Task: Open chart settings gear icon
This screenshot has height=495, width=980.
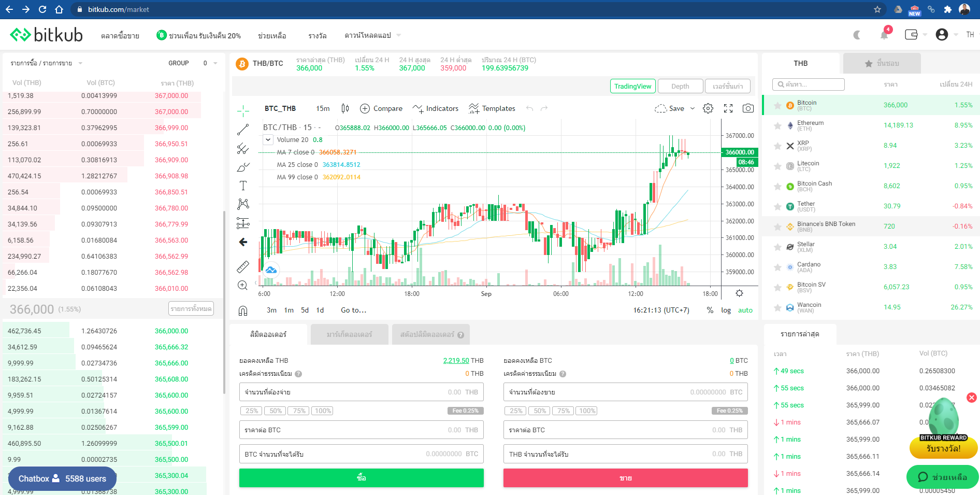Action: (x=708, y=108)
